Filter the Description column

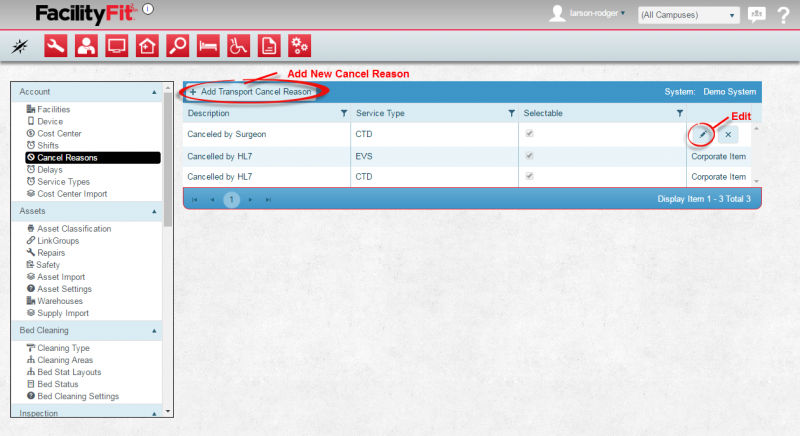344,113
